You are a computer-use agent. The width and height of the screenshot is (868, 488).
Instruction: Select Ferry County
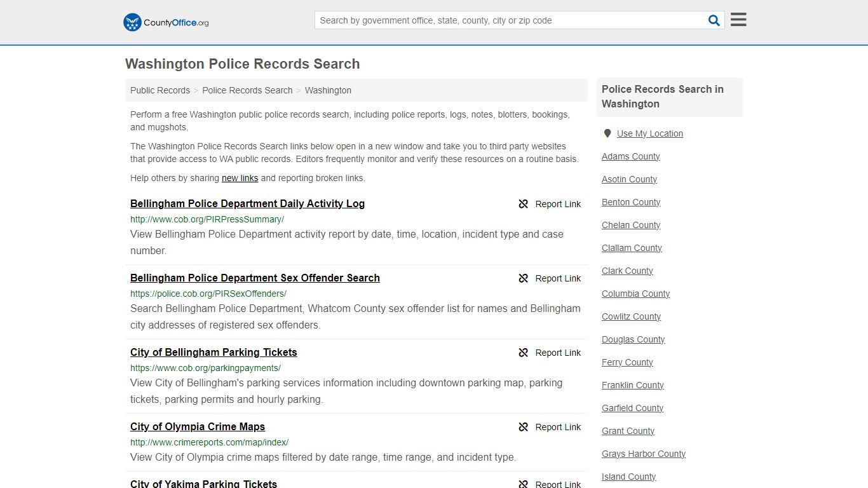627,362
